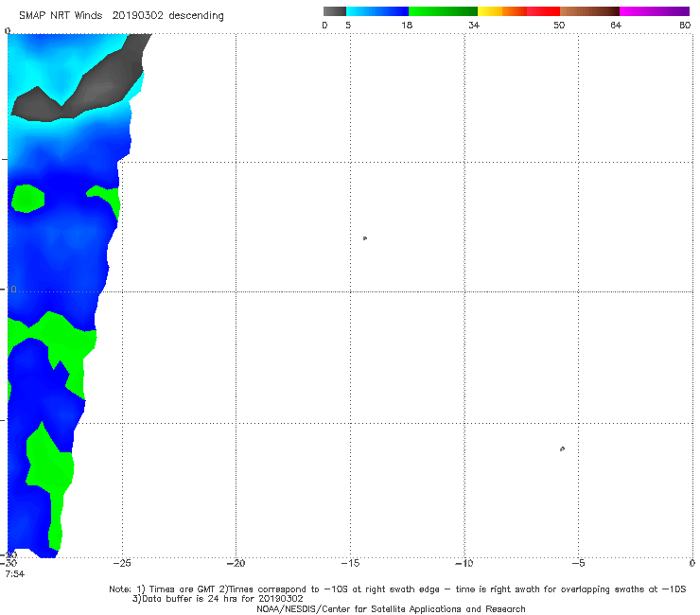Click the 'Note: 1) Times are GMT' line
The width and height of the screenshot is (700, 615).
397,589
